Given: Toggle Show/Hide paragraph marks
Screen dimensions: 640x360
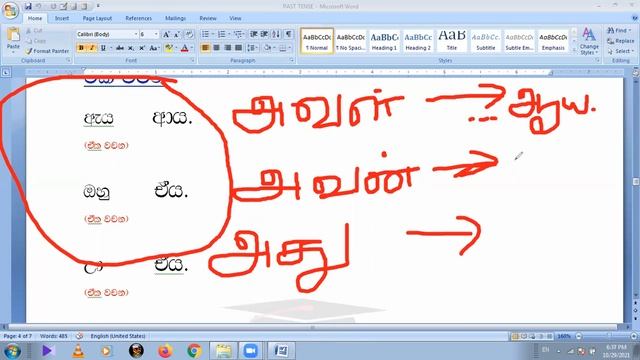Looking at the screenshot, I should [289, 34].
